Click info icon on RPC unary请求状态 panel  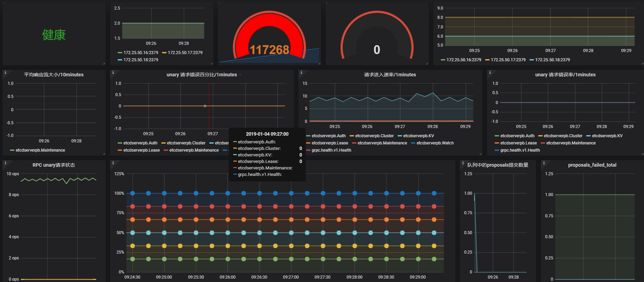(x=5, y=163)
